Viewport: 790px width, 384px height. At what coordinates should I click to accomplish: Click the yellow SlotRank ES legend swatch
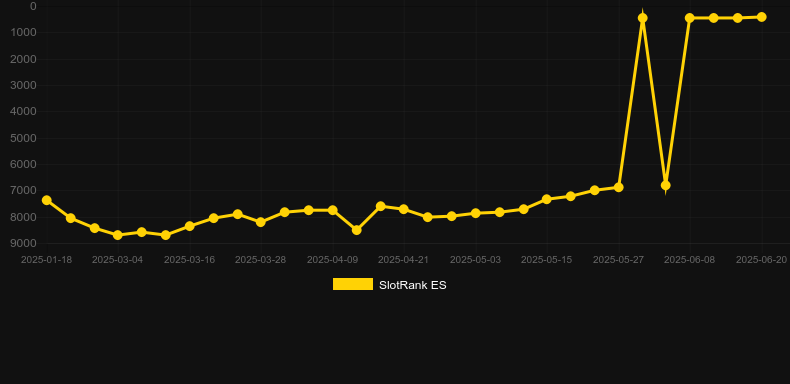pos(353,284)
